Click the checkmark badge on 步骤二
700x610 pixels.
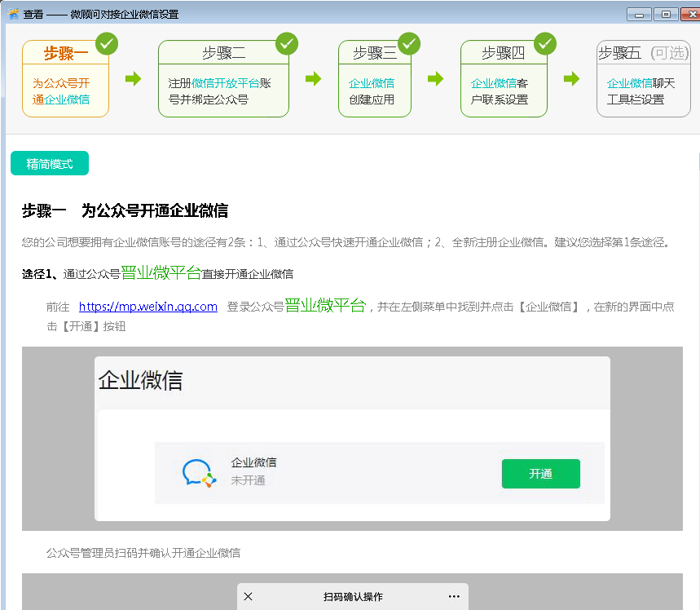(x=287, y=43)
